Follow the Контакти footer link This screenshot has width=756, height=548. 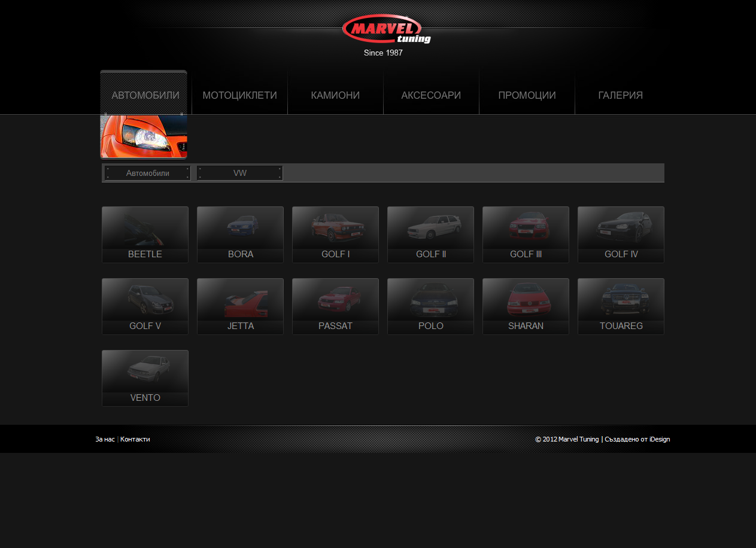tap(135, 439)
